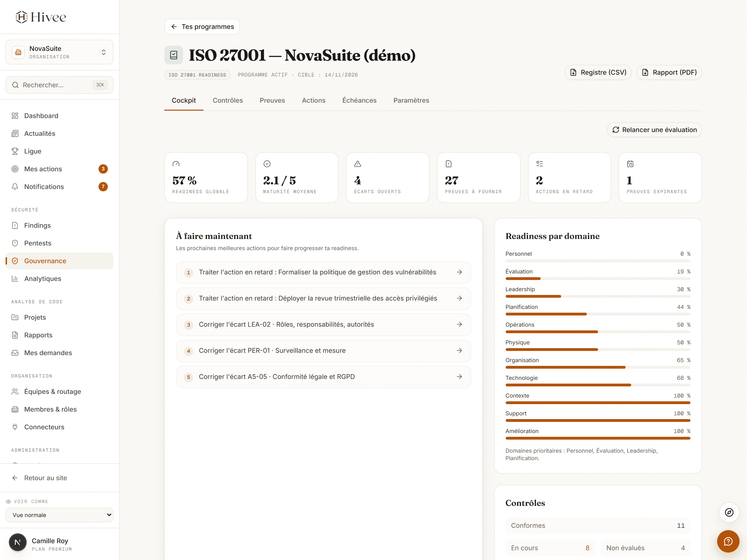Image resolution: width=747 pixels, height=560 pixels.
Task: Click the Pentests shield icon
Action: click(15, 243)
